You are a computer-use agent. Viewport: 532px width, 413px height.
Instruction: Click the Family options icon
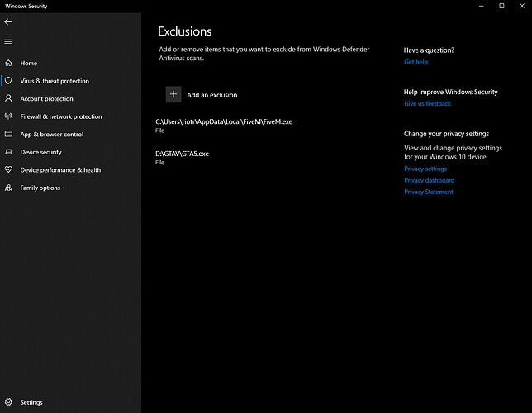pos(8,188)
